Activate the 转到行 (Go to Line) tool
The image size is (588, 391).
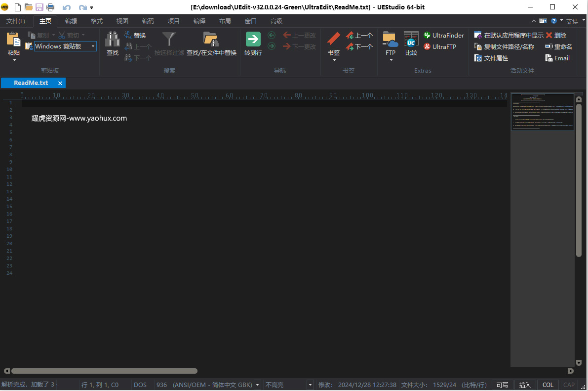253,44
